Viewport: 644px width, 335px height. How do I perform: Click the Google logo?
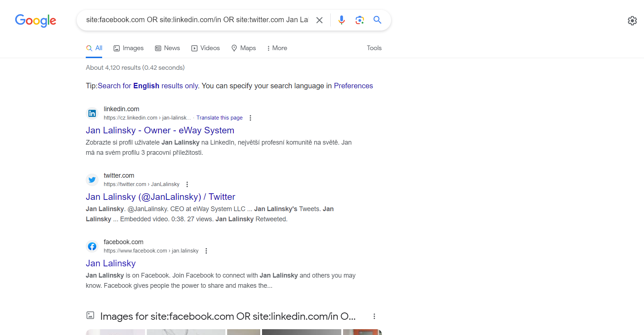point(36,20)
